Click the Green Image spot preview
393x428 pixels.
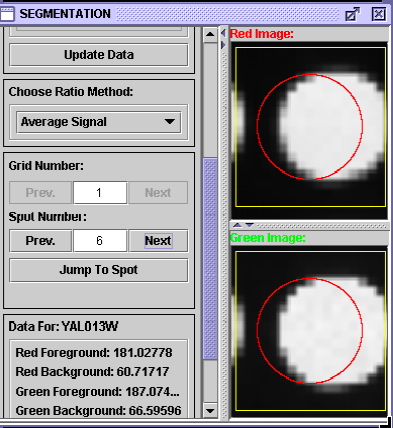[x=309, y=332]
